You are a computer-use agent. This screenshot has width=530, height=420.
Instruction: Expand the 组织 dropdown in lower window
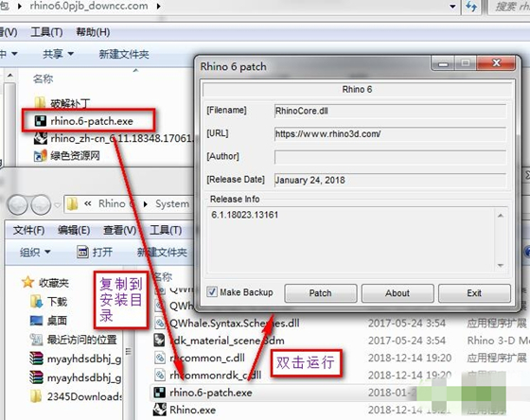click(x=35, y=252)
